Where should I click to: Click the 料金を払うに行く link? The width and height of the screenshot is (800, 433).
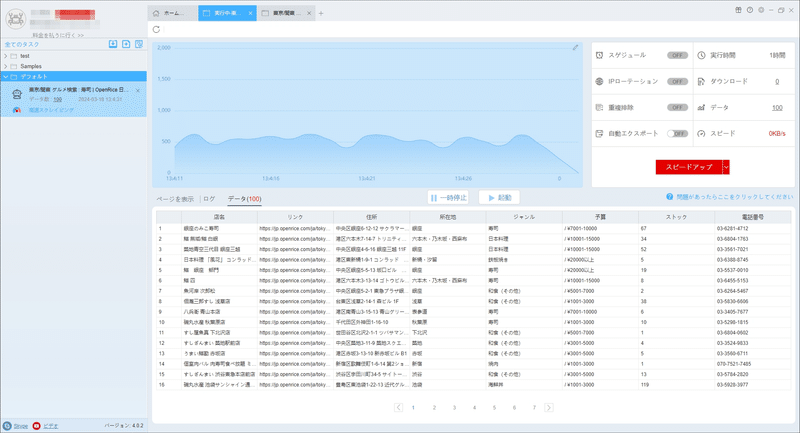click(x=58, y=35)
